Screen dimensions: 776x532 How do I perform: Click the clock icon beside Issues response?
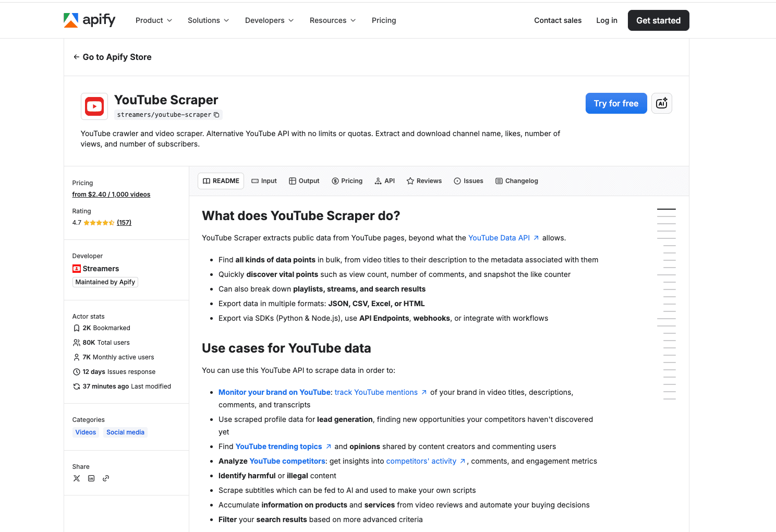pyautogui.click(x=77, y=372)
